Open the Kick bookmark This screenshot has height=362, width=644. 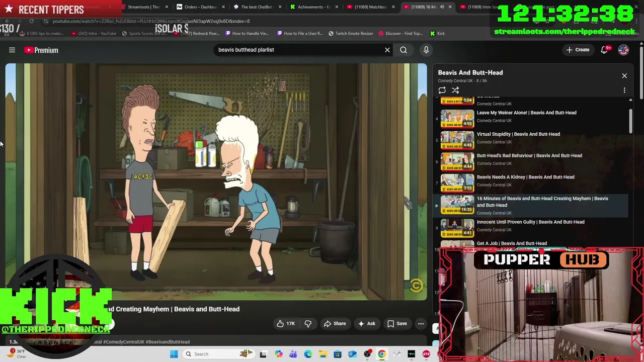tap(437, 33)
